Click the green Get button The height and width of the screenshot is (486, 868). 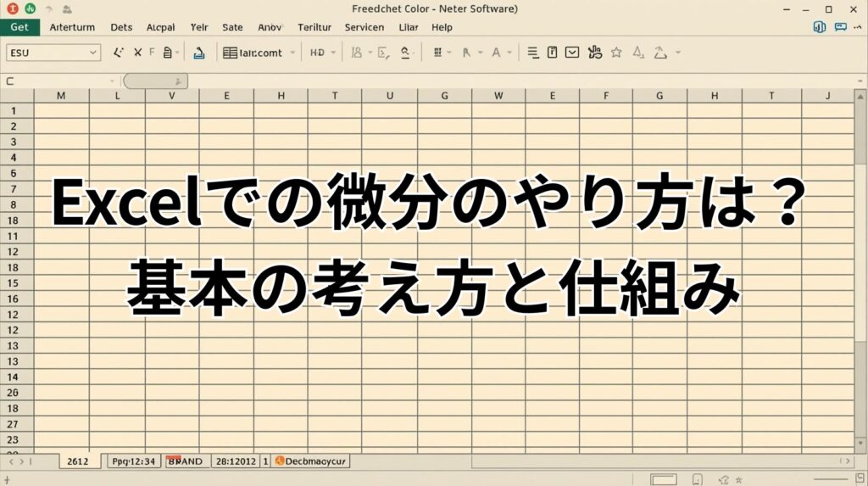(x=19, y=27)
